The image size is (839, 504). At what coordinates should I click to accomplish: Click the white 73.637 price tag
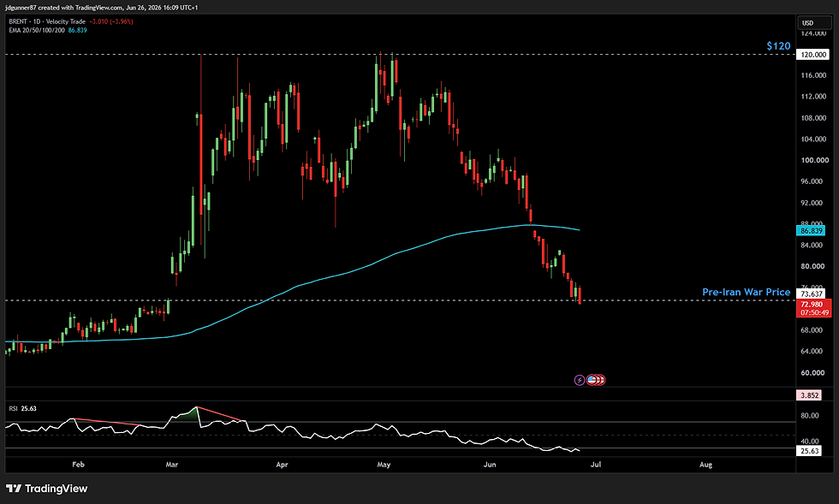click(x=812, y=294)
